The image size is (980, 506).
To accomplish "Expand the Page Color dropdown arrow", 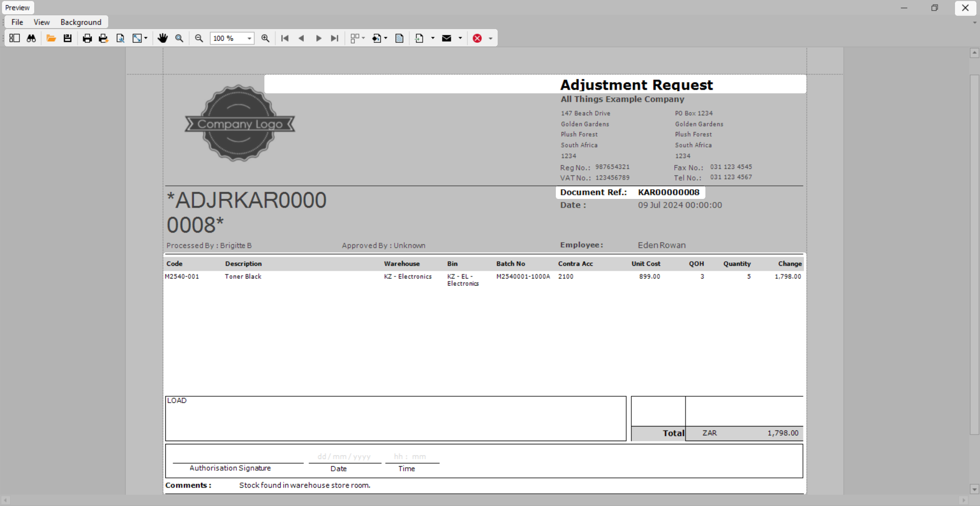I will [386, 38].
